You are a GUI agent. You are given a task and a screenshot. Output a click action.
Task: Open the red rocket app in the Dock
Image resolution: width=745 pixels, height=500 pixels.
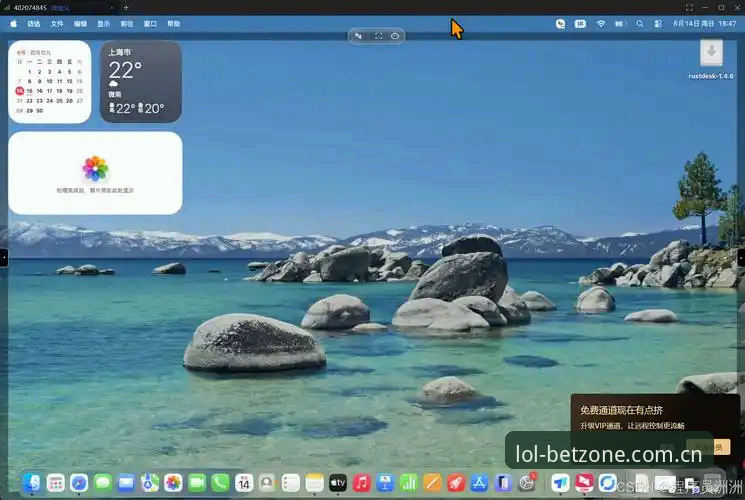(x=456, y=483)
